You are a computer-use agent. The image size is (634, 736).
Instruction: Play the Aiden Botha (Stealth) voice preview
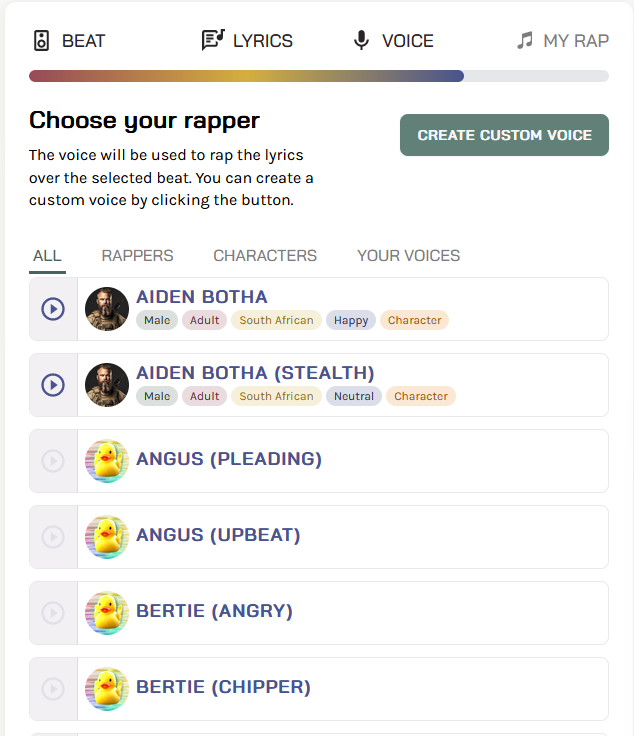pyautogui.click(x=53, y=385)
